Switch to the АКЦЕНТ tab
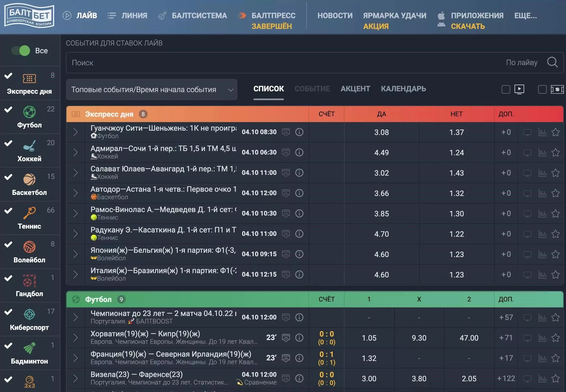 355,89
